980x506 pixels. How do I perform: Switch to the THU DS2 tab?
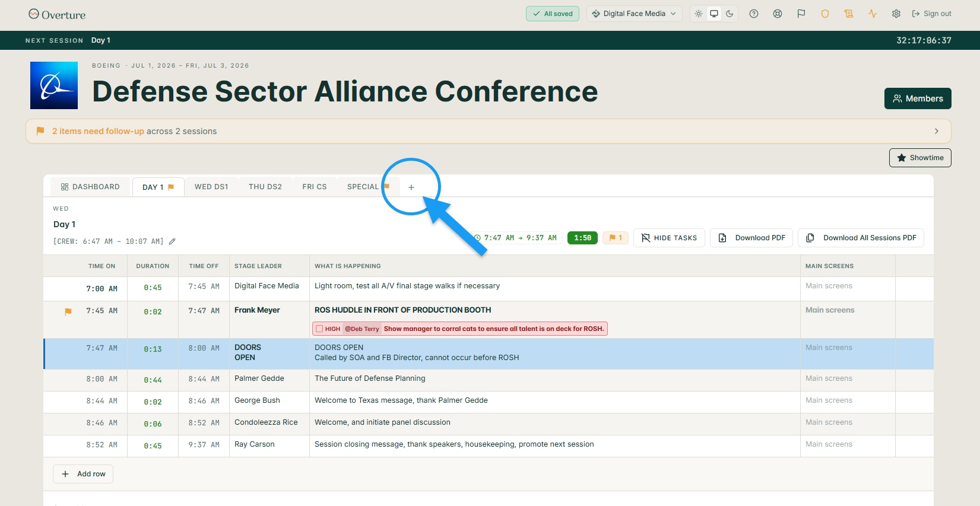coord(265,187)
